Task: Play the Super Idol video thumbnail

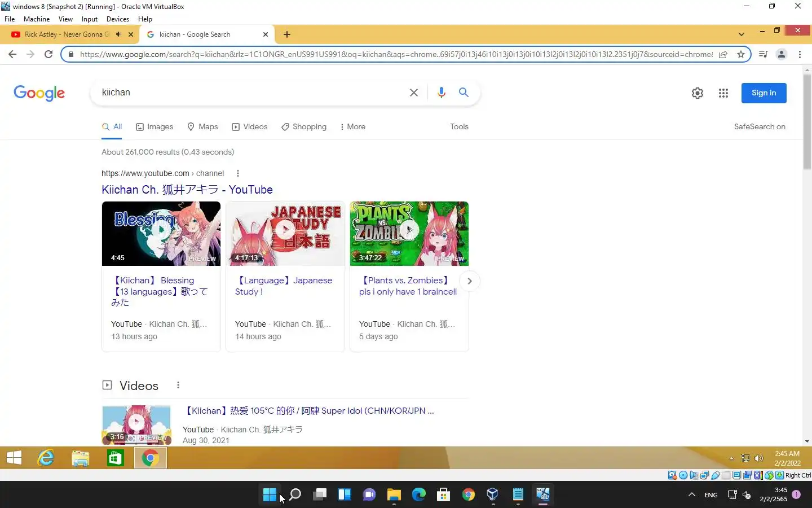Action: [136, 424]
